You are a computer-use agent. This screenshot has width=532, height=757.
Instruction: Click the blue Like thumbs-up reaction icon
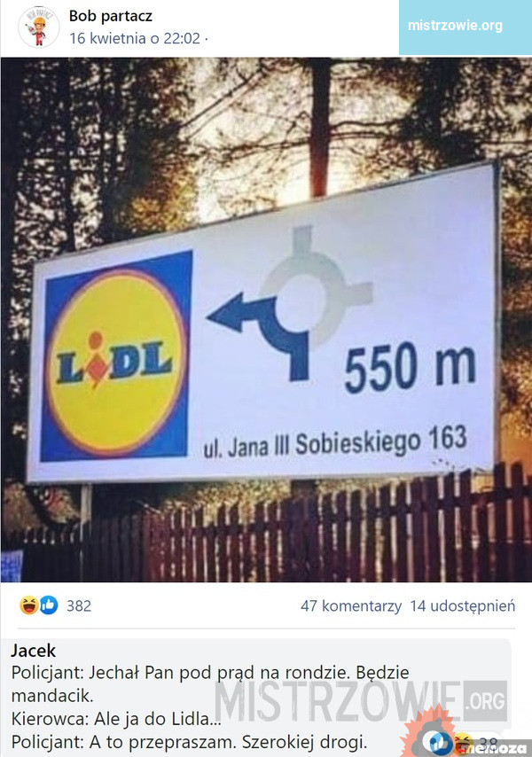[x=48, y=605]
